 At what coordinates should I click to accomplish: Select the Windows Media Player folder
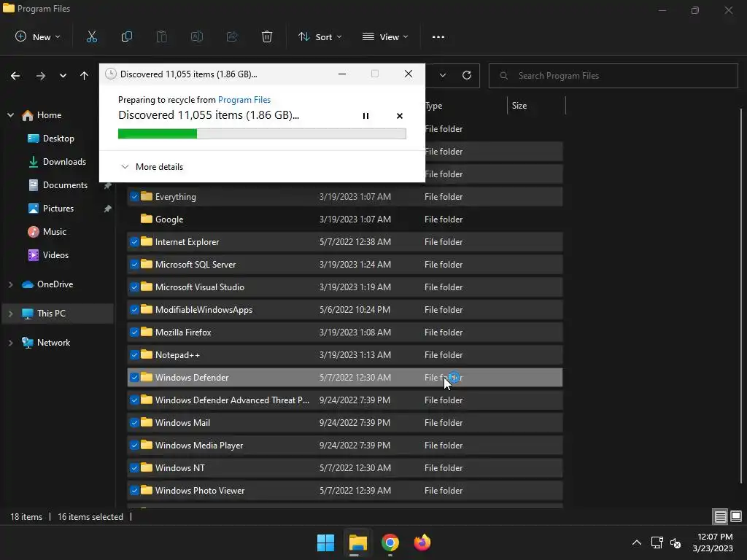(x=344, y=446)
